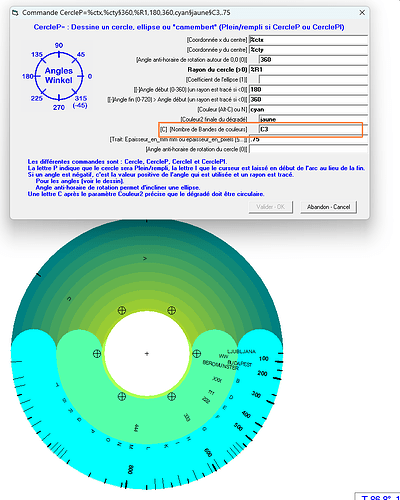Select the lower-left crosshair mark below the white hole

tap(122, 396)
